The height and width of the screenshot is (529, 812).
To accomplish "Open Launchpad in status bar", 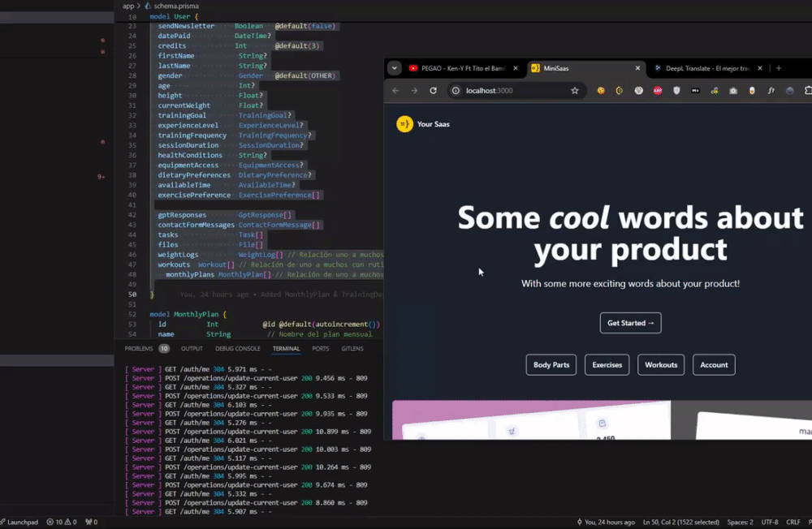I will (19, 523).
